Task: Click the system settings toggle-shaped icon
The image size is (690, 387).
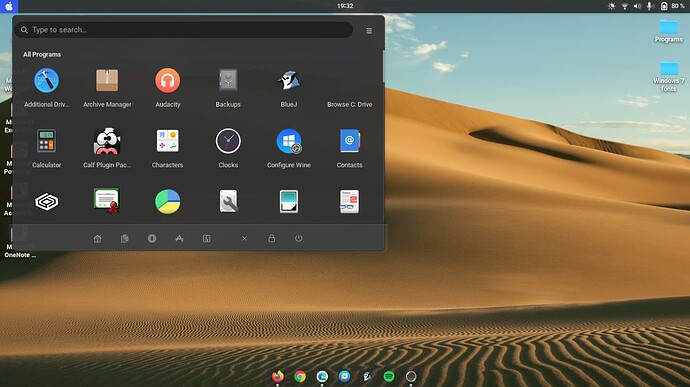Action: point(152,239)
